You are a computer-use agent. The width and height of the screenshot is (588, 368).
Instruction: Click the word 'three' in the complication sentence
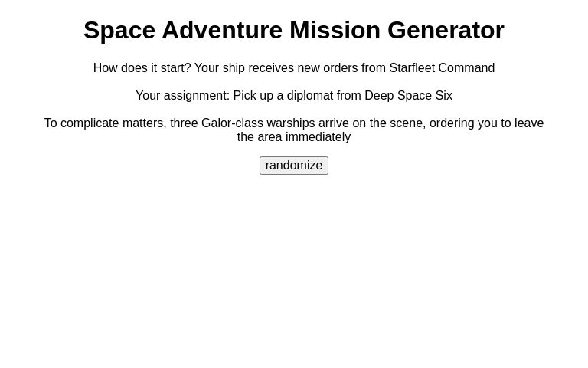point(184,123)
